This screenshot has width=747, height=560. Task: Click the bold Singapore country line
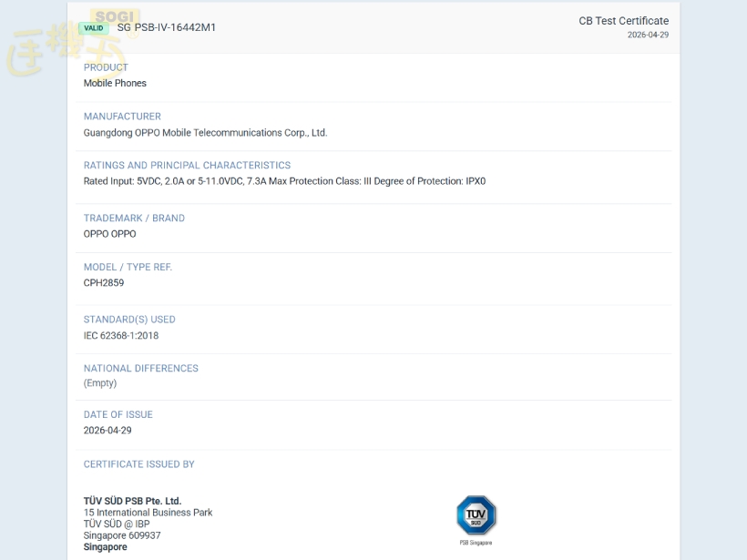106,546
